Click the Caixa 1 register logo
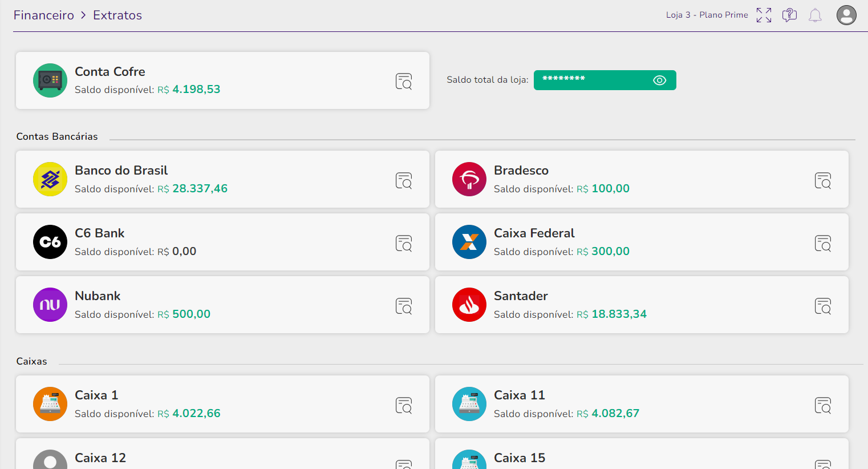Image resolution: width=868 pixels, height=469 pixels. pyautogui.click(x=50, y=404)
